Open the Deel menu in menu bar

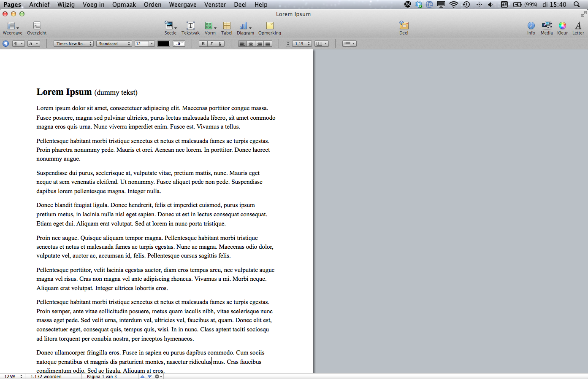(240, 5)
